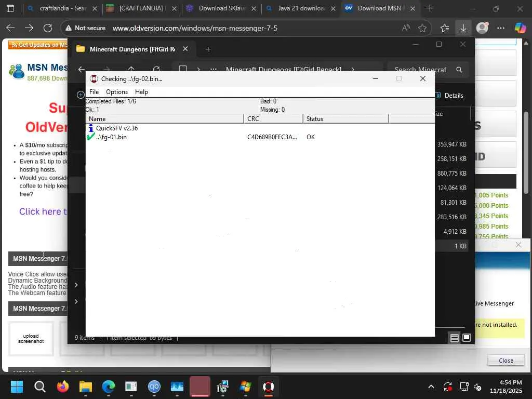Click the Completed Files: 1/6 status text

111,101
